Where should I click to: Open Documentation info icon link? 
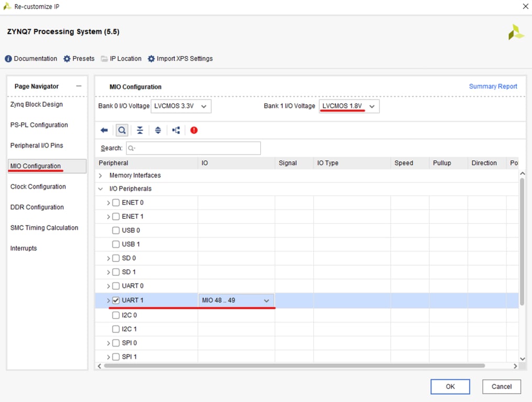click(x=31, y=59)
